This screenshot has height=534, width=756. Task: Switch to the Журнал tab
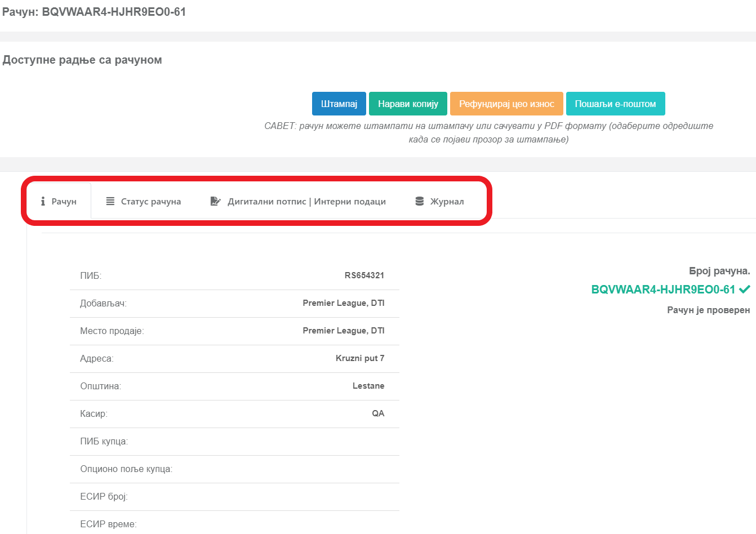pos(439,201)
